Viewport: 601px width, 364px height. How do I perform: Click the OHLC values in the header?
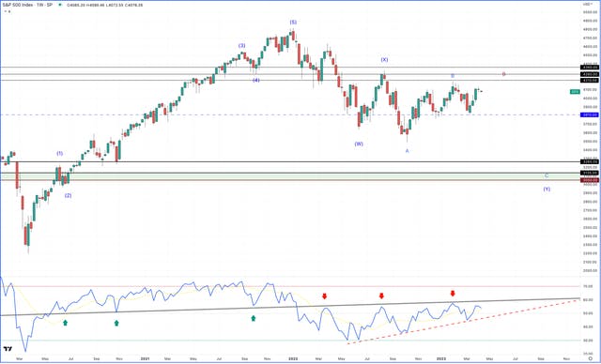coord(104,6)
